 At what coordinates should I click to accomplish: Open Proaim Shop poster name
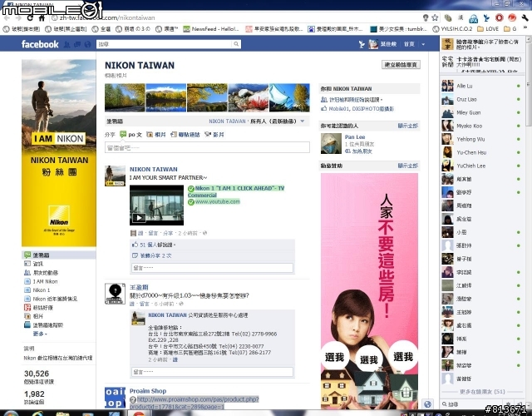pos(148,391)
